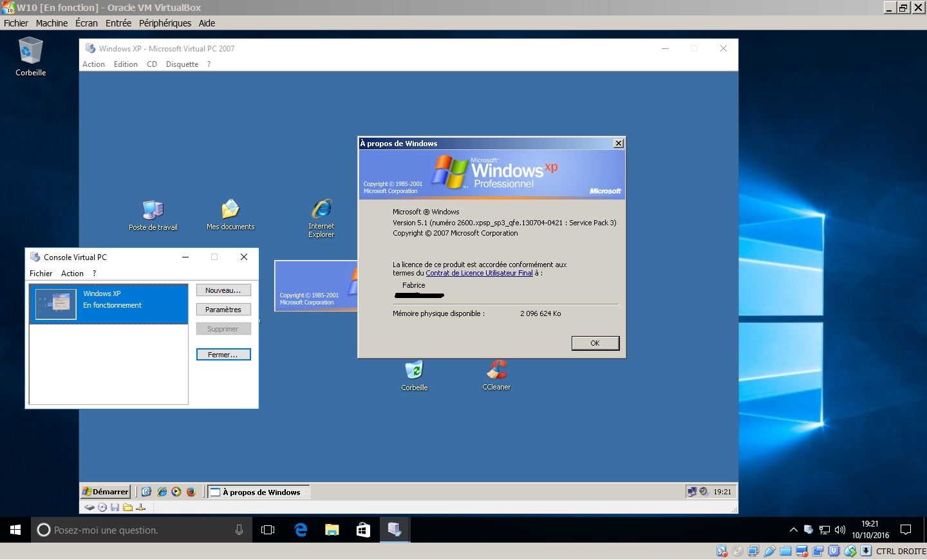Click the Nouveau... button
This screenshot has width=927, height=560.
click(223, 290)
